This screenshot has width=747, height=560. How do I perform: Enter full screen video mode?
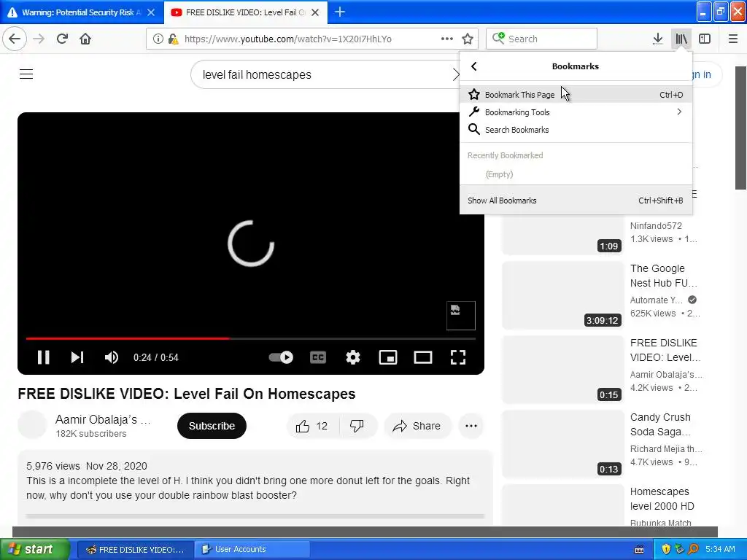[458, 357]
